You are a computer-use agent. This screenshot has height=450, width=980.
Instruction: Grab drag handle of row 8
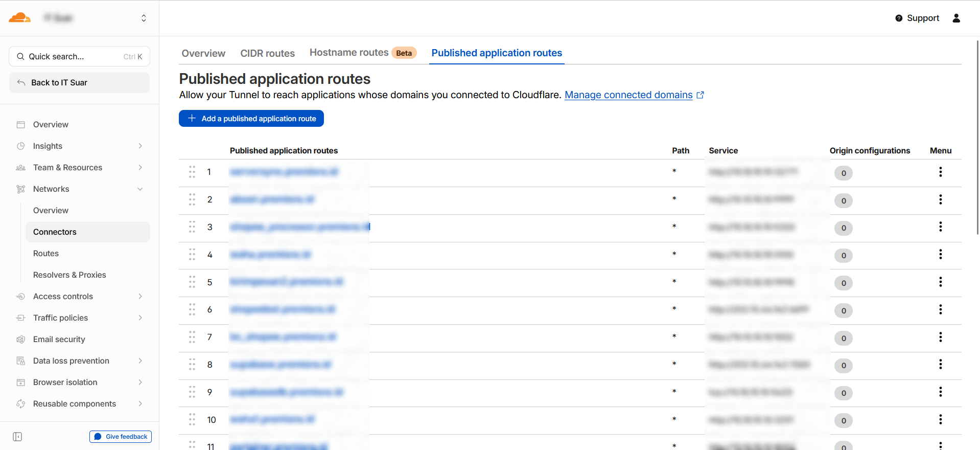point(192,365)
